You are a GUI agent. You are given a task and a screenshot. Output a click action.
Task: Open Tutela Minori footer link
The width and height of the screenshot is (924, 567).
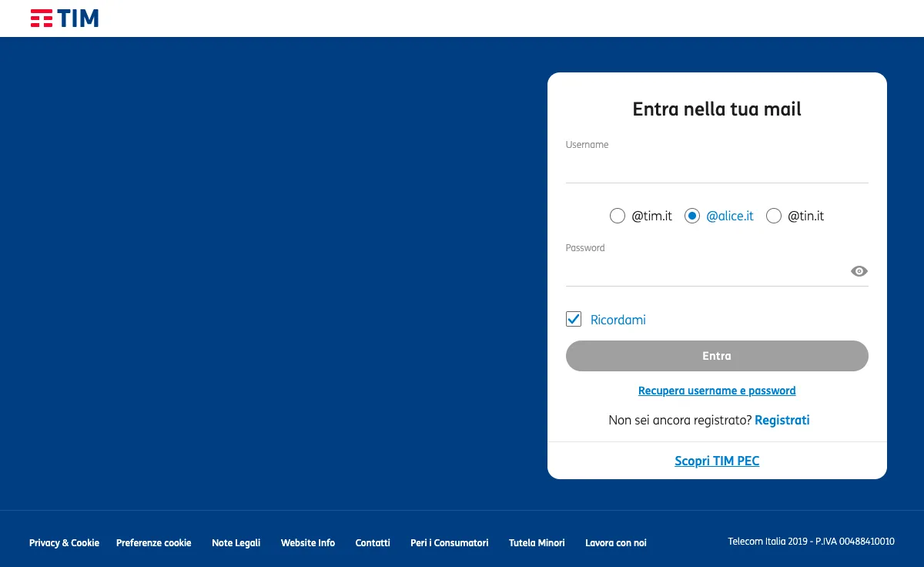(537, 543)
